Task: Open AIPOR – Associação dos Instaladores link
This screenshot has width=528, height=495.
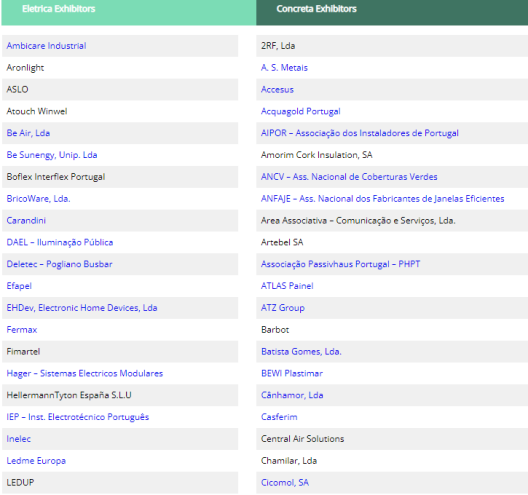Action: 360,133
